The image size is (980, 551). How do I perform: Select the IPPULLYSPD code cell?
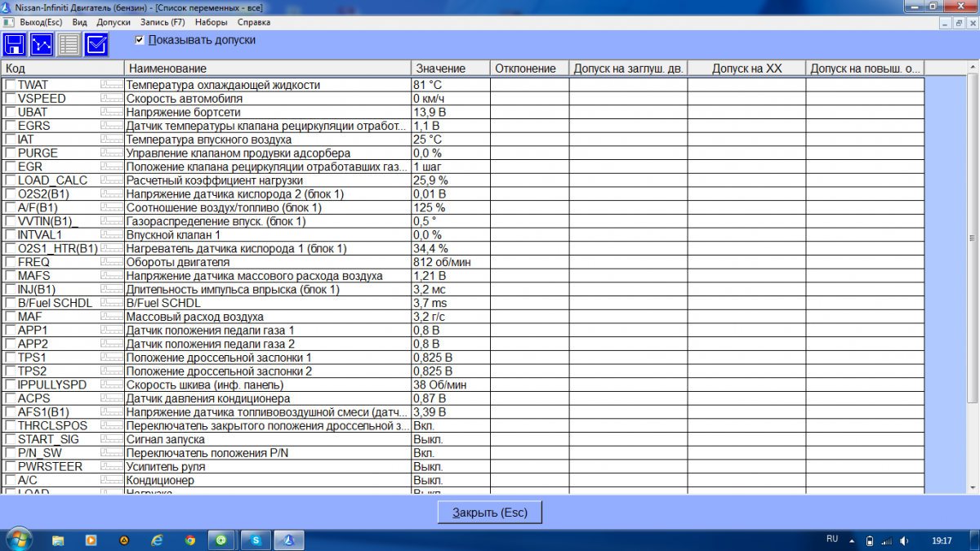point(52,384)
